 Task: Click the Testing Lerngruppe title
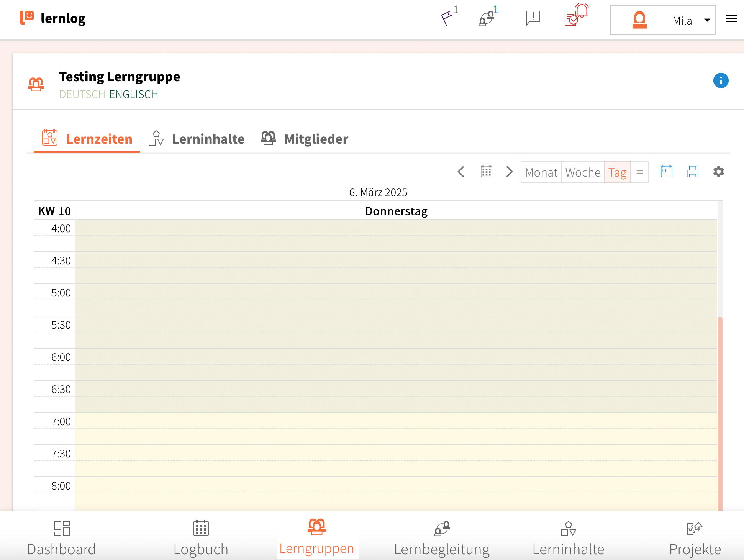(x=120, y=77)
